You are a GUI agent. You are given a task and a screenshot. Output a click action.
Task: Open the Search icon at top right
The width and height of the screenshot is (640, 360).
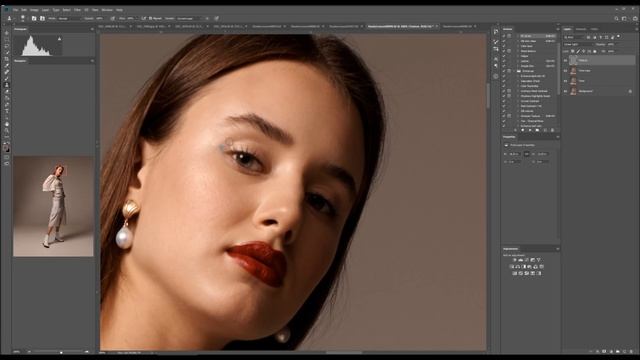click(616, 18)
